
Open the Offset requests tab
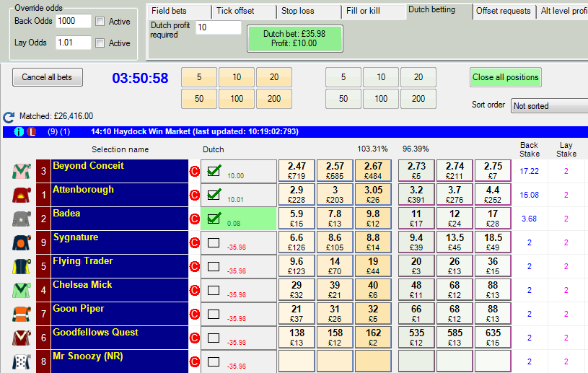point(503,11)
